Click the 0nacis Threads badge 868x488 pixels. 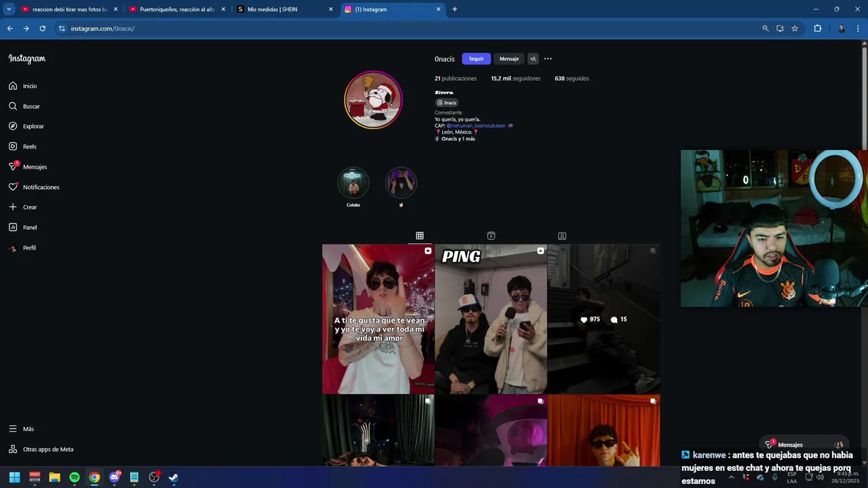(447, 103)
